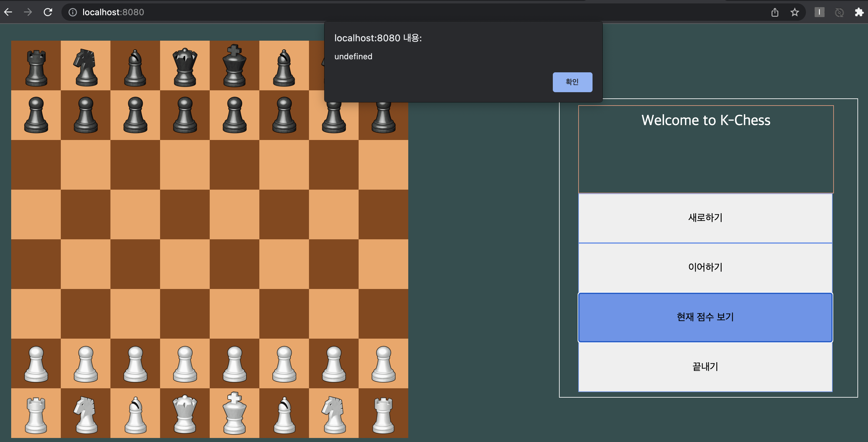Click the 새로하기 button
Viewport: 868px width, 442px height.
705,218
